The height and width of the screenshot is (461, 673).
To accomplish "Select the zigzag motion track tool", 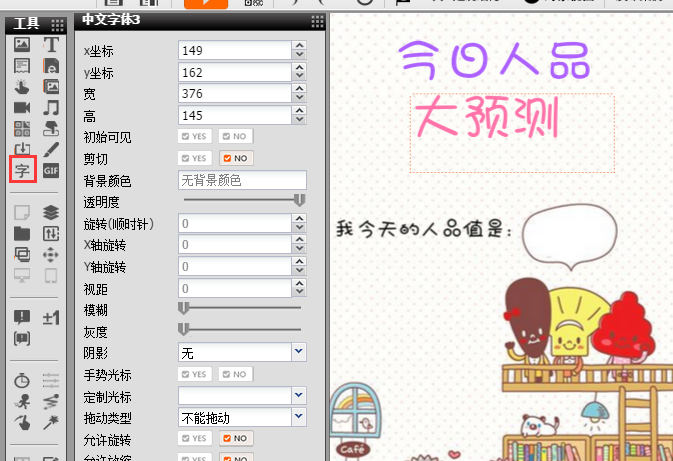I will [51, 402].
